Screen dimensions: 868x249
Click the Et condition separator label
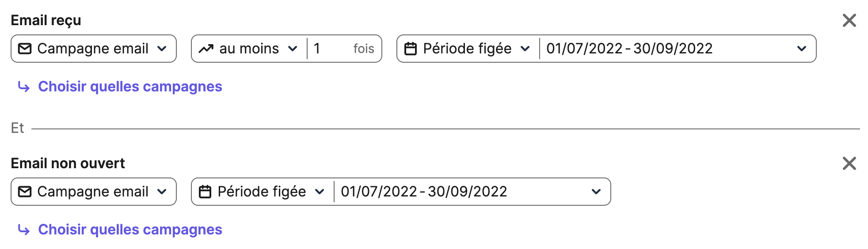[x=17, y=128]
